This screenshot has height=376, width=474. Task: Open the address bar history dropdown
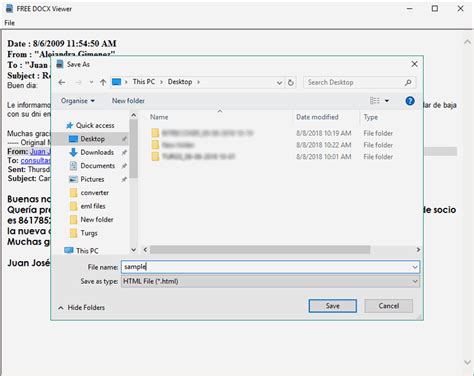279,82
